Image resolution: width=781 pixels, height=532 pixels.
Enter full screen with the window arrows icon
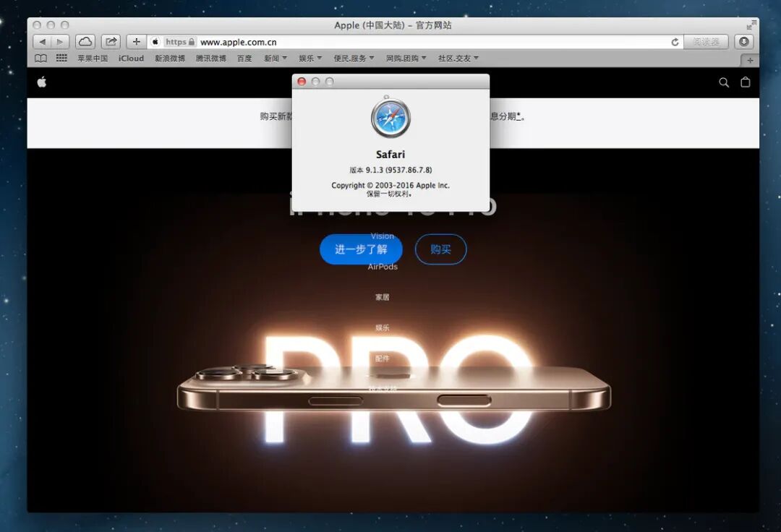(751, 25)
